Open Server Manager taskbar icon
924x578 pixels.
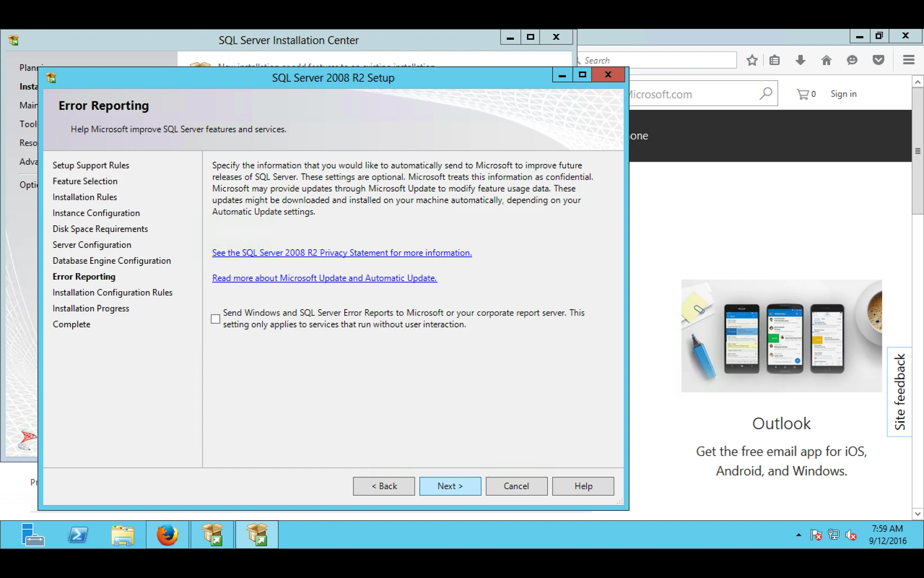[x=32, y=535]
